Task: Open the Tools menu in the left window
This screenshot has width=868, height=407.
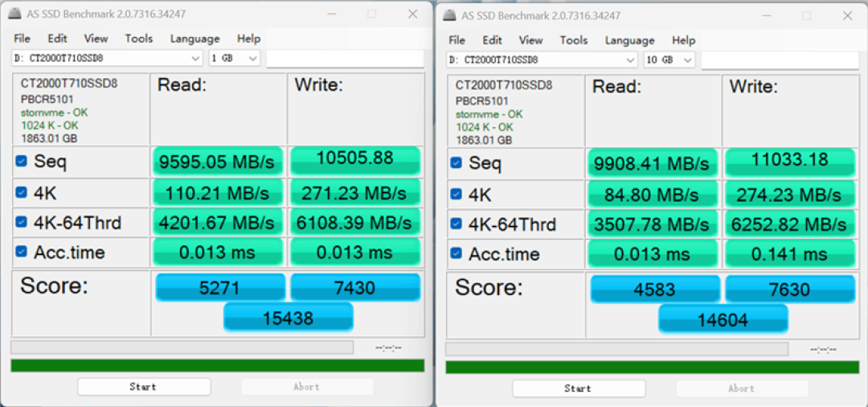Action: pyautogui.click(x=139, y=39)
